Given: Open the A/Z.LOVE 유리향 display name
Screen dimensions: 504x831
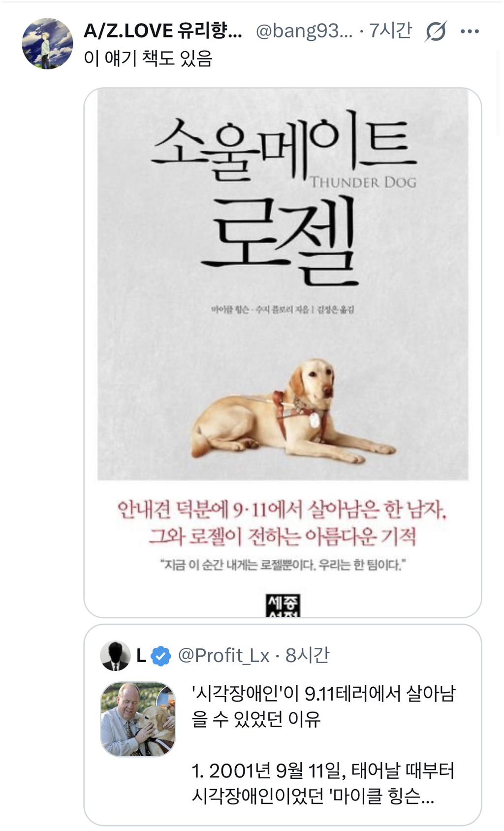Looking at the screenshot, I should pyautogui.click(x=163, y=31).
